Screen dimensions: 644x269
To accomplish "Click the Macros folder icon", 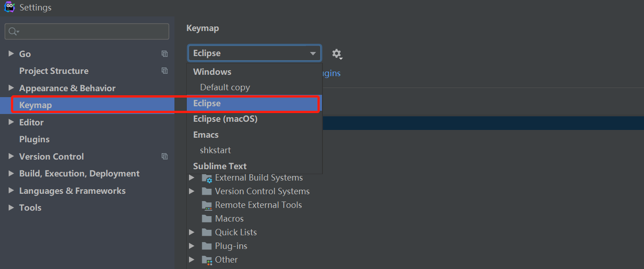I will pyautogui.click(x=207, y=218).
